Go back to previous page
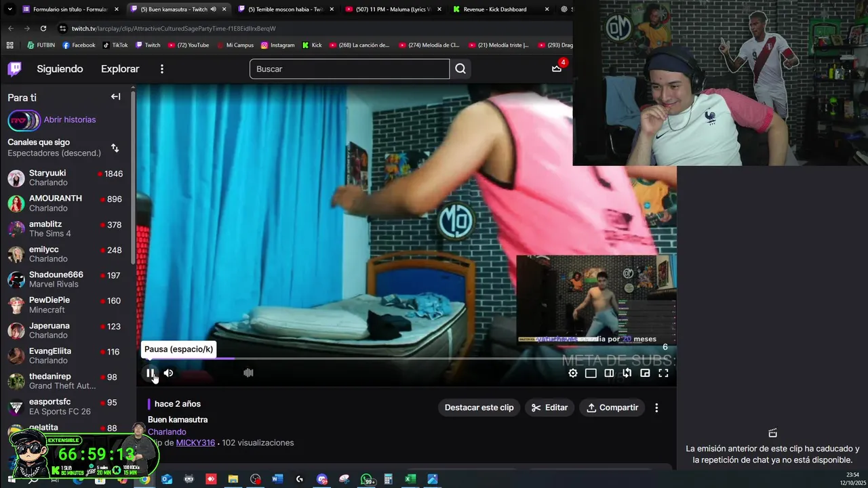Viewport: 868px width, 488px height. [10, 28]
